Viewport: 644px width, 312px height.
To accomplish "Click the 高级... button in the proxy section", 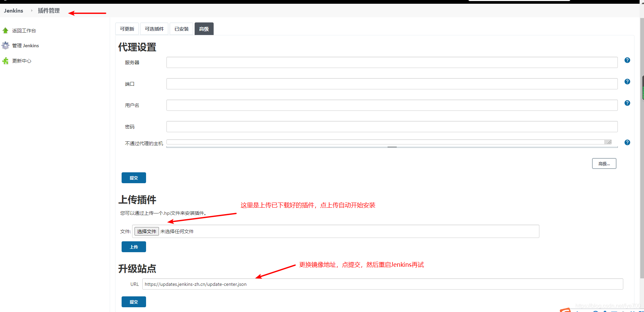I will (604, 163).
